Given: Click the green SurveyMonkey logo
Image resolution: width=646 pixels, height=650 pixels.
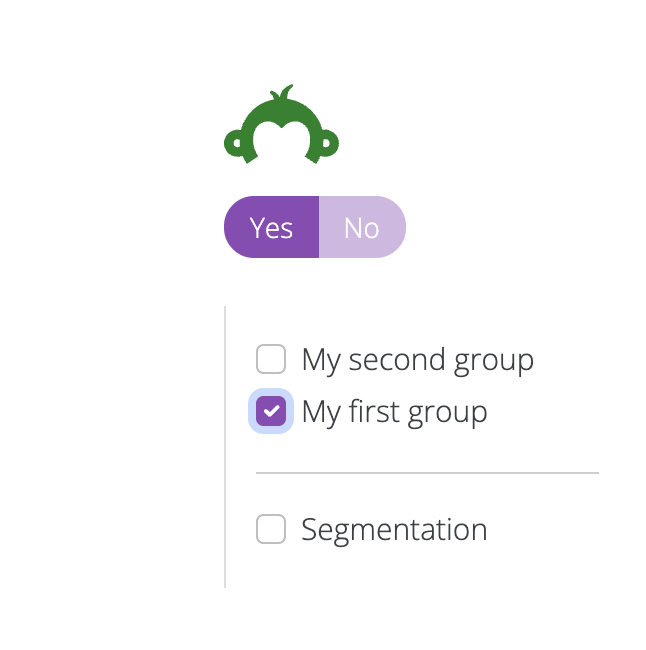Looking at the screenshot, I should click(x=281, y=127).
